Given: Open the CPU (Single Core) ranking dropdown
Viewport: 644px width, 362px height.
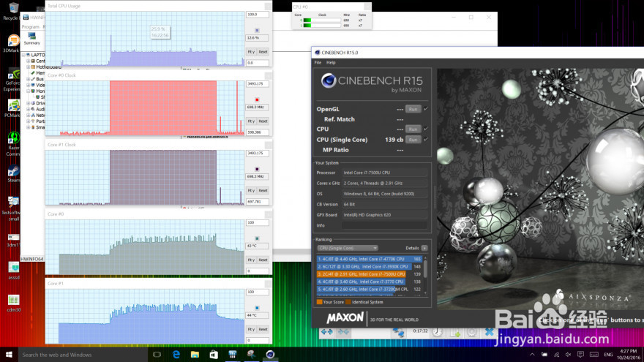Looking at the screenshot, I should click(348, 248).
